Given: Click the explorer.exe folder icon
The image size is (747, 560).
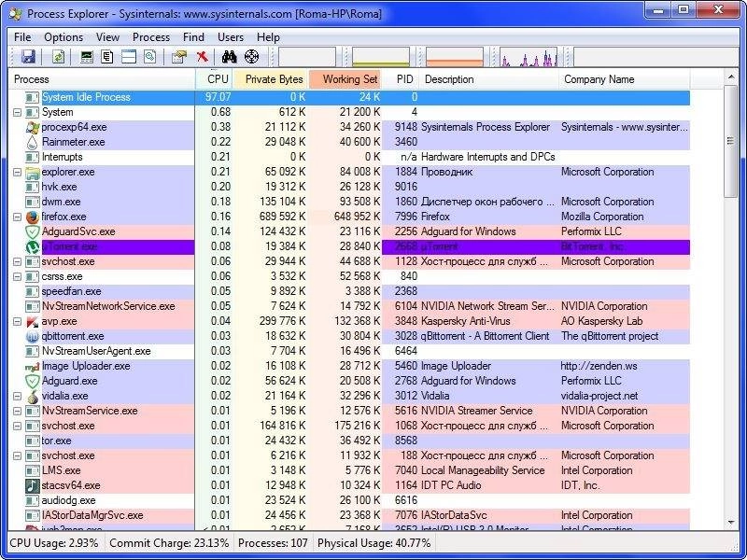Looking at the screenshot, I should pos(33,172).
